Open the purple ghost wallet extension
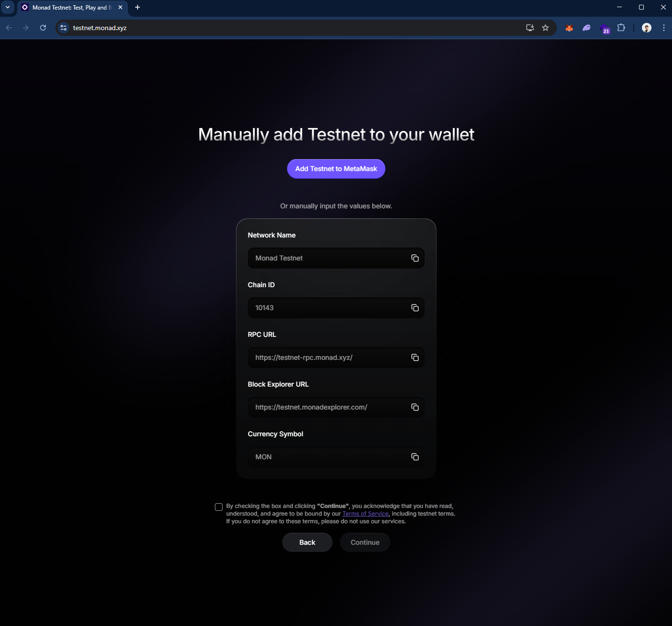The width and height of the screenshot is (672, 626). coord(587,28)
